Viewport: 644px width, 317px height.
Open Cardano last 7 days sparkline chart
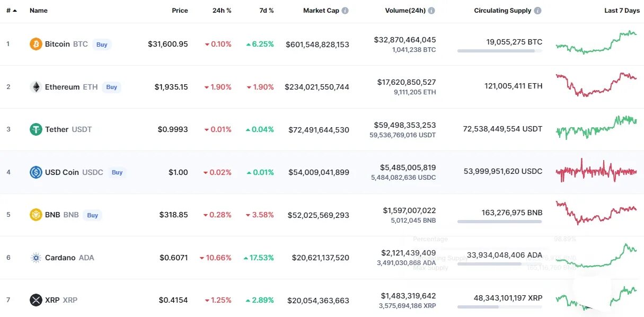596,256
